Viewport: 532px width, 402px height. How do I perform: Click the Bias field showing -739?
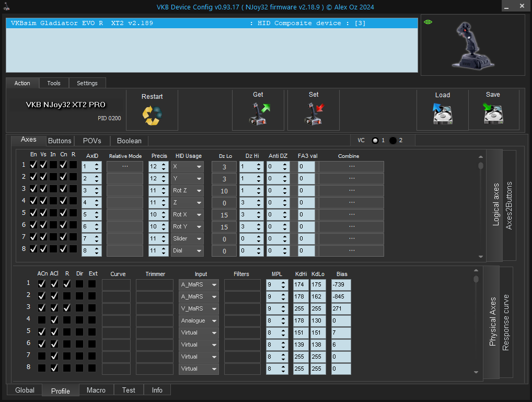tap(341, 284)
